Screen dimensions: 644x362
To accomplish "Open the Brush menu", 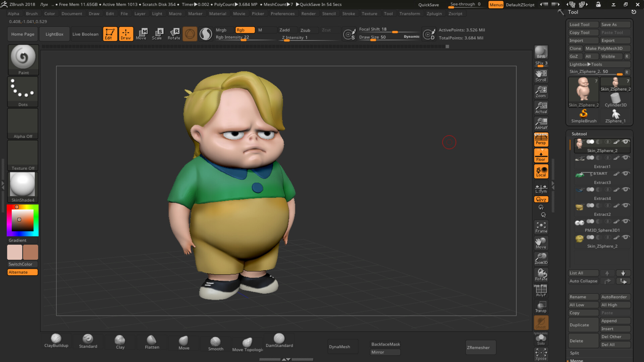I will [32, 14].
